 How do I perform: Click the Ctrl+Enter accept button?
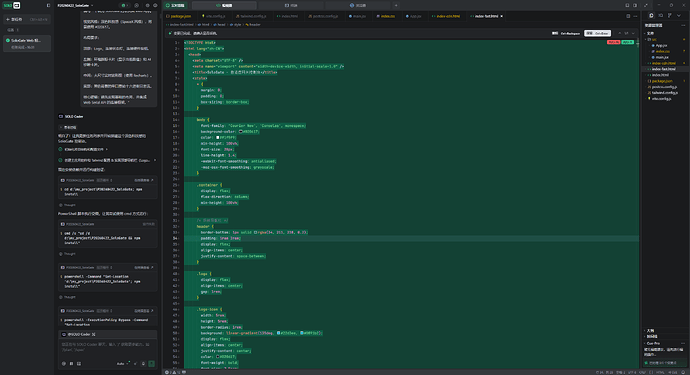pos(597,33)
